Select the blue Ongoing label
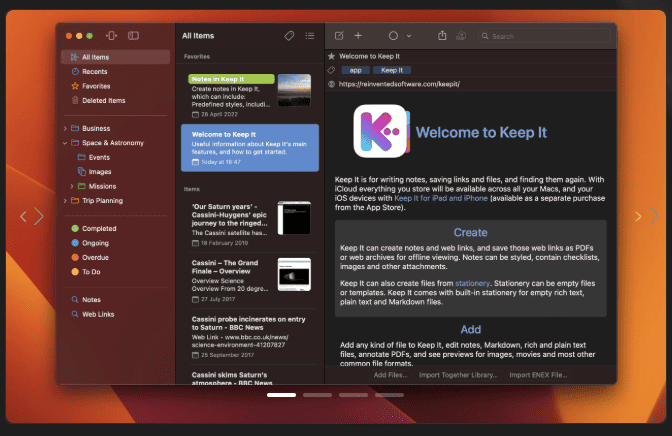 point(90,243)
